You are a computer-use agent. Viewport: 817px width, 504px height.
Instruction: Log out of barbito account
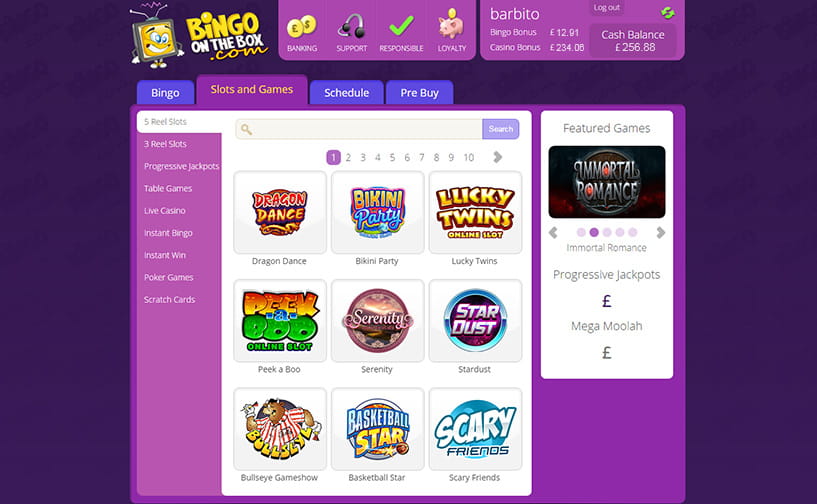pyautogui.click(x=606, y=7)
